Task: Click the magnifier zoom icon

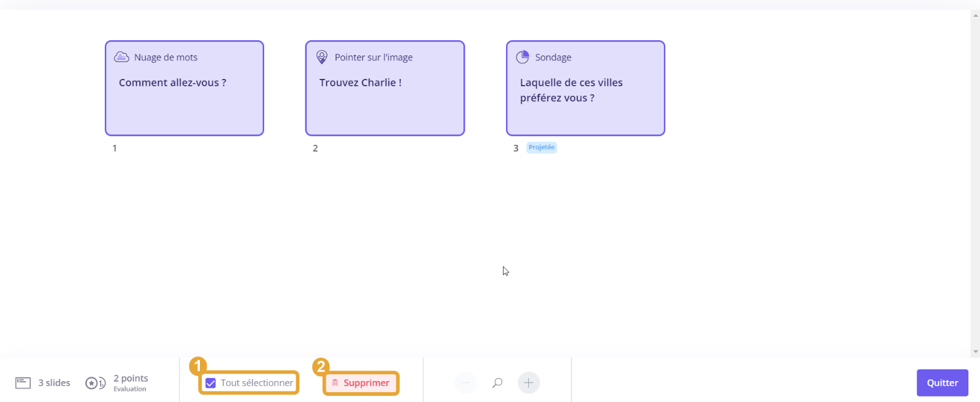Action: click(497, 383)
